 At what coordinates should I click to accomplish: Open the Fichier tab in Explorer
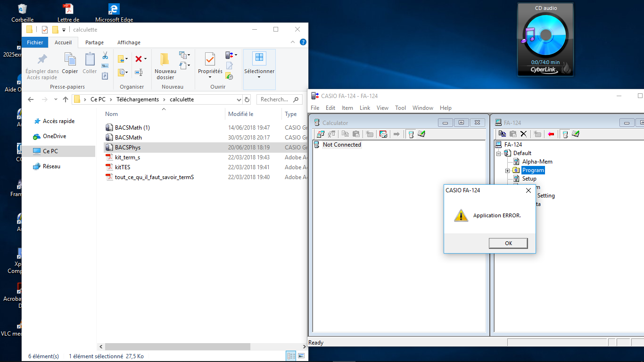pyautogui.click(x=35, y=42)
